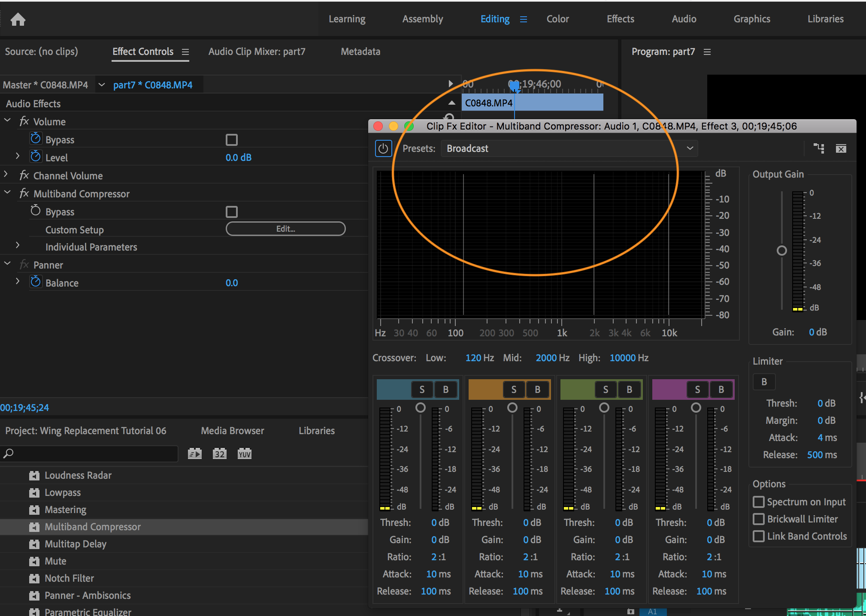Open the Master clip dropdown chevron
This screenshot has height=616, width=866.
(x=102, y=85)
